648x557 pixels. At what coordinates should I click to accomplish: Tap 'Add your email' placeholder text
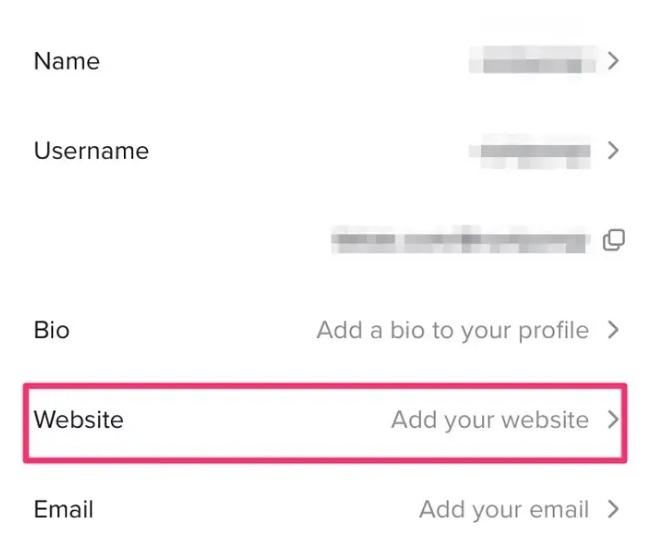coord(504,509)
